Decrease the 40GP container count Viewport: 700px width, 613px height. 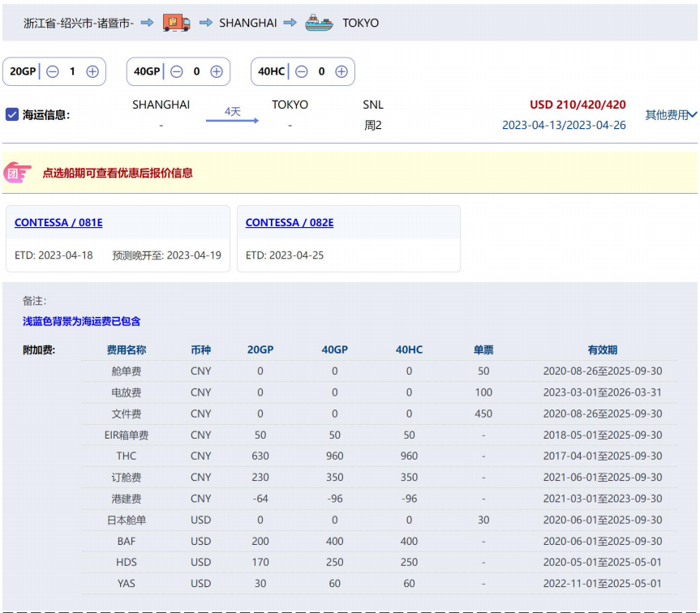[177, 71]
